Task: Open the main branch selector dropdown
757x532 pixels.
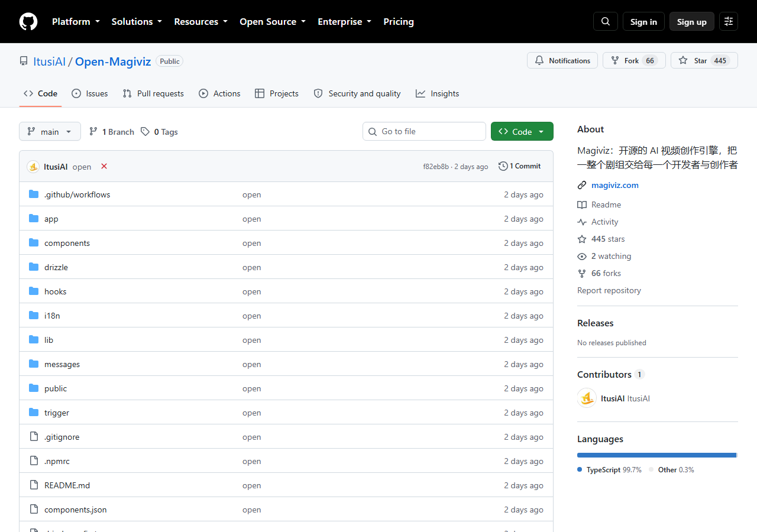Action: [x=50, y=131]
